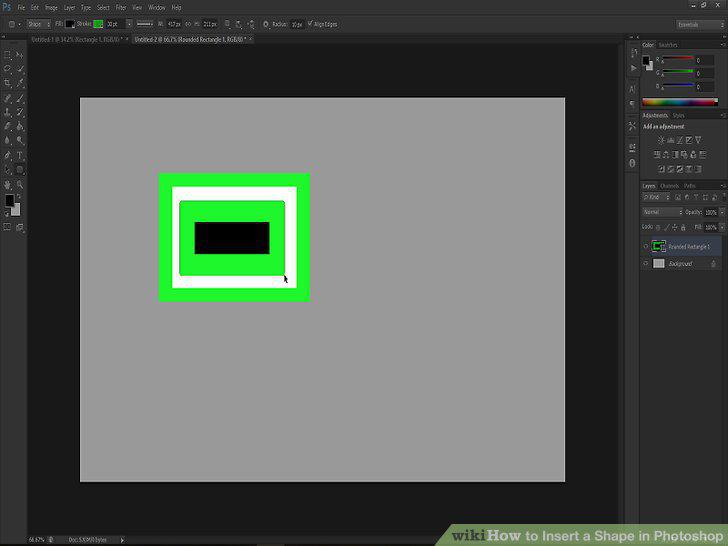728x546 pixels.
Task: Select the Dodge tool
Action: 20,141
